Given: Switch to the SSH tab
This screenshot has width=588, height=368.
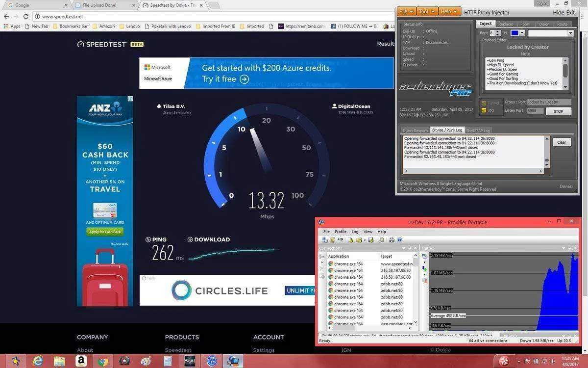Looking at the screenshot, I should coord(525,24).
